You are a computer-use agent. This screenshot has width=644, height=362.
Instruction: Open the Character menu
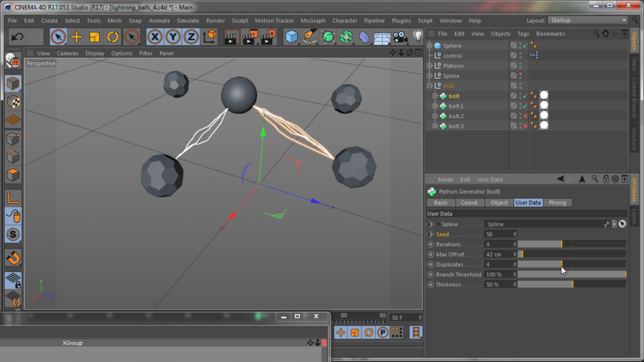(x=345, y=21)
